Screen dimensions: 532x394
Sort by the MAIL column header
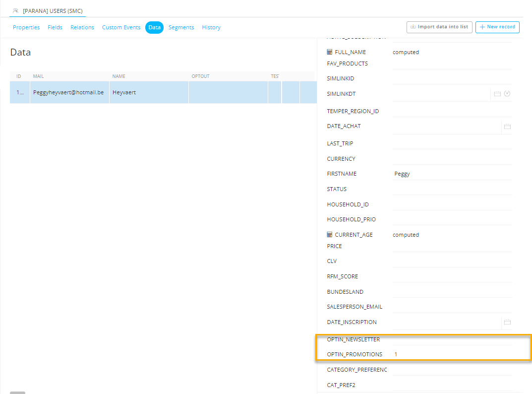(38, 76)
